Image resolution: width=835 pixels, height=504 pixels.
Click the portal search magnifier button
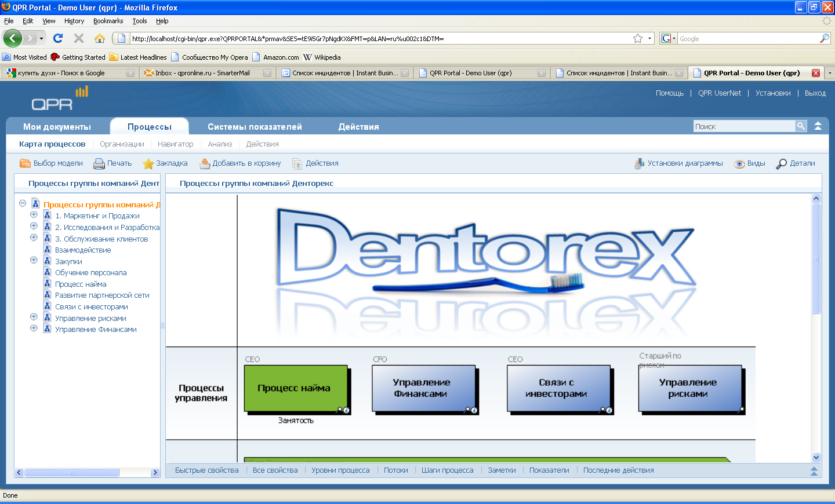[x=801, y=126]
